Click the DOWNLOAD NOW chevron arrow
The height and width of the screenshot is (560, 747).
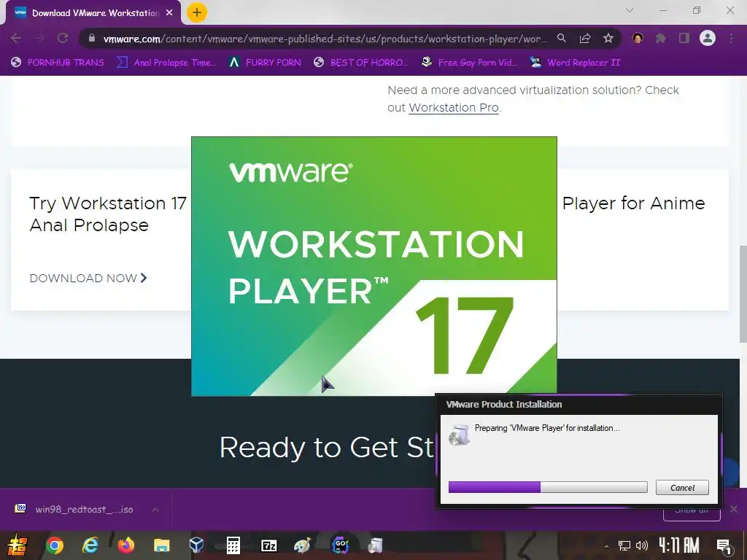pos(144,278)
